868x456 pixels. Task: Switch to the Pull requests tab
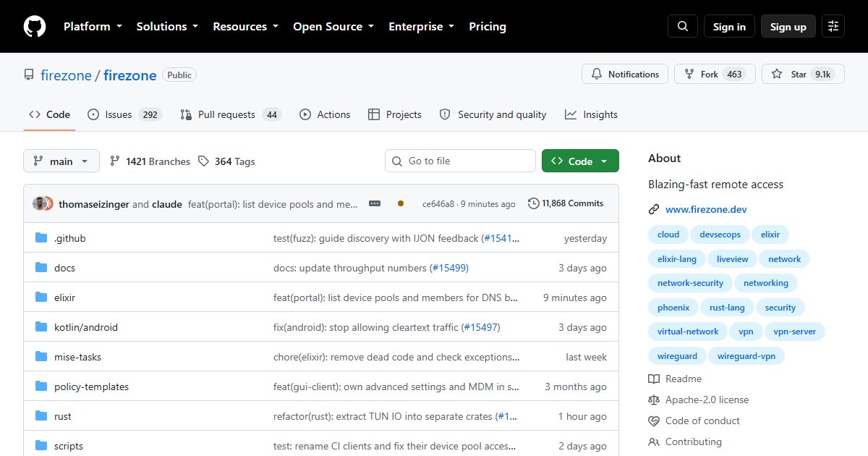(230, 114)
